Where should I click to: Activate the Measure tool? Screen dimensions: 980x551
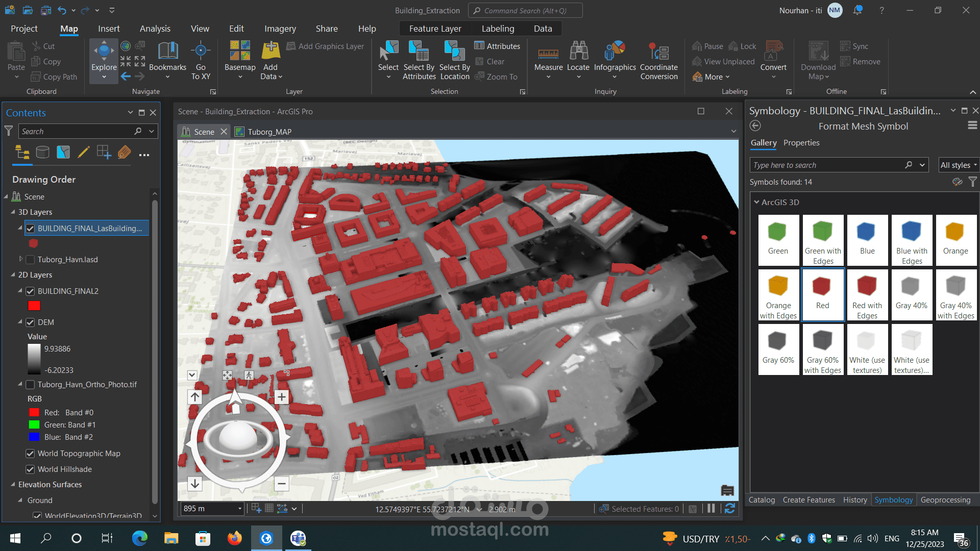pyautogui.click(x=548, y=60)
